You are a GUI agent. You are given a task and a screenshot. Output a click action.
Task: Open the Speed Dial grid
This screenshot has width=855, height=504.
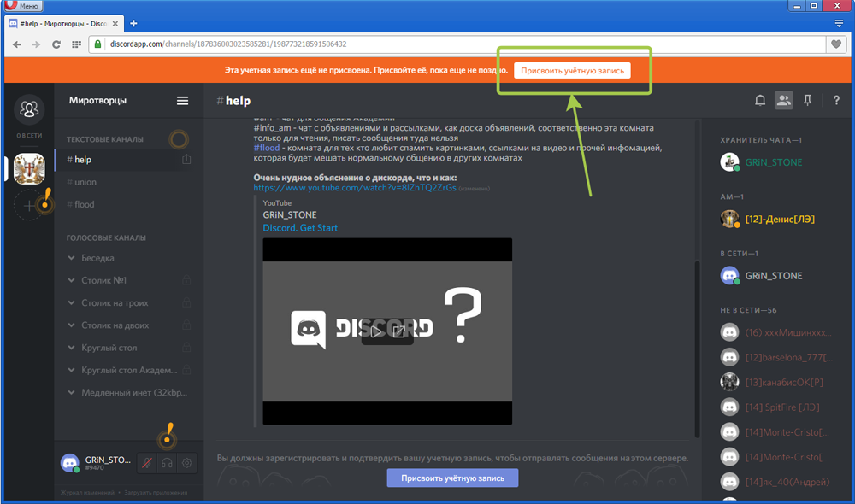tap(76, 44)
